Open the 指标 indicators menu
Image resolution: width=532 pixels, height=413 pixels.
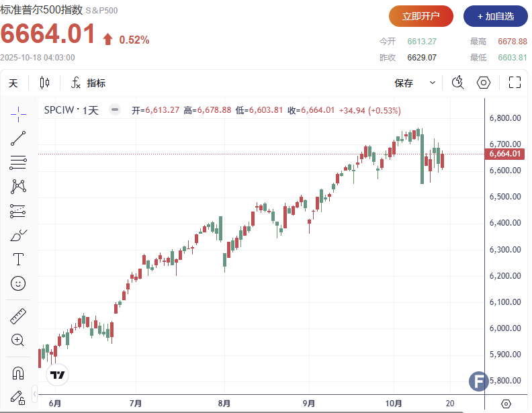[88, 83]
